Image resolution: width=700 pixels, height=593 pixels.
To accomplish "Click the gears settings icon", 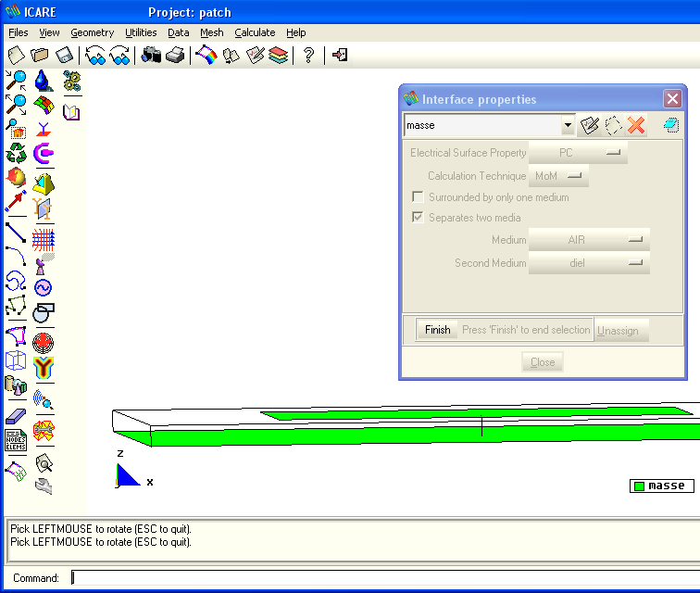I will 72,81.
